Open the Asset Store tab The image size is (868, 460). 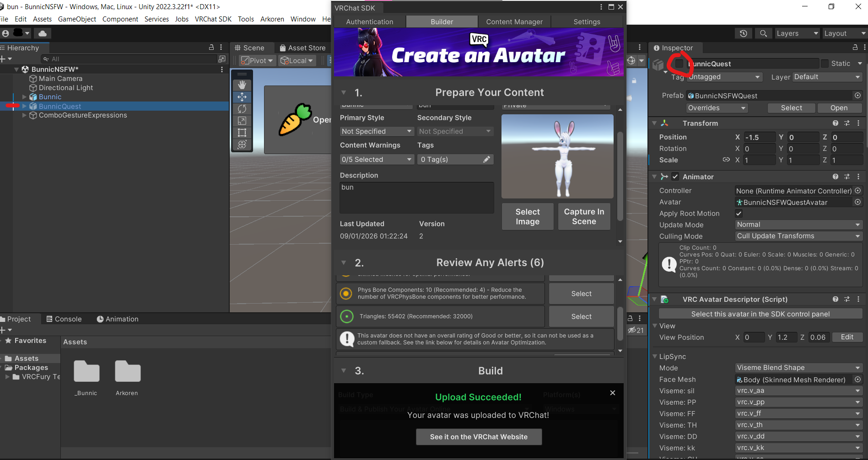tap(302, 48)
